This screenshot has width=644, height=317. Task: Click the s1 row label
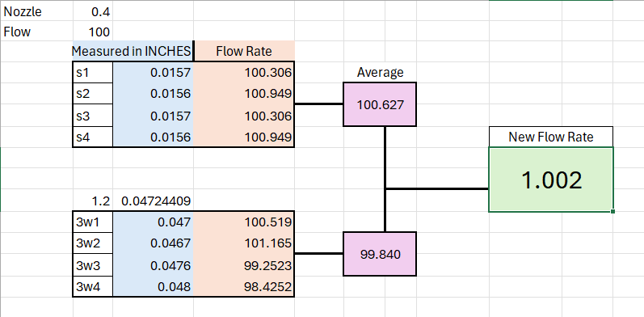click(93, 73)
